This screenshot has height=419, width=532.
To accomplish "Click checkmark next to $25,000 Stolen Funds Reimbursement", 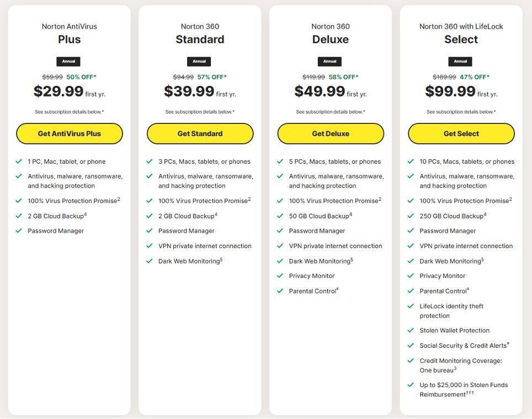I will tap(411, 385).
